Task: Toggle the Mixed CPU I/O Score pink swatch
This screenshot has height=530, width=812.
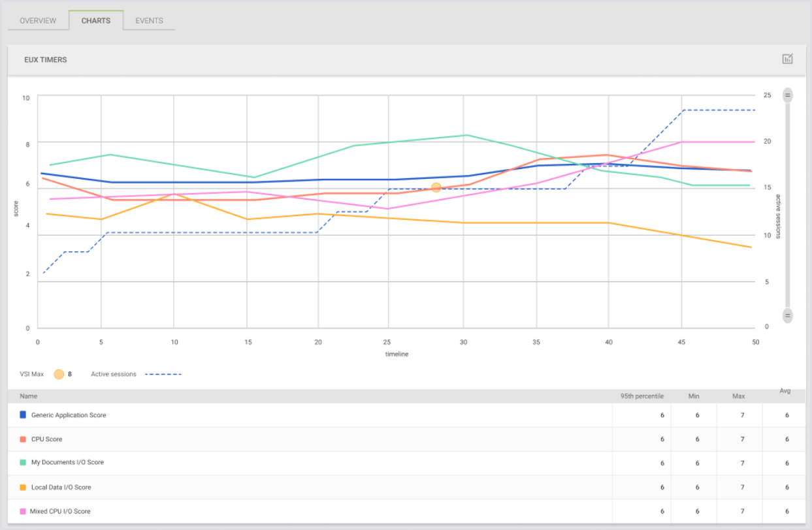Action: pyautogui.click(x=24, y=511)
